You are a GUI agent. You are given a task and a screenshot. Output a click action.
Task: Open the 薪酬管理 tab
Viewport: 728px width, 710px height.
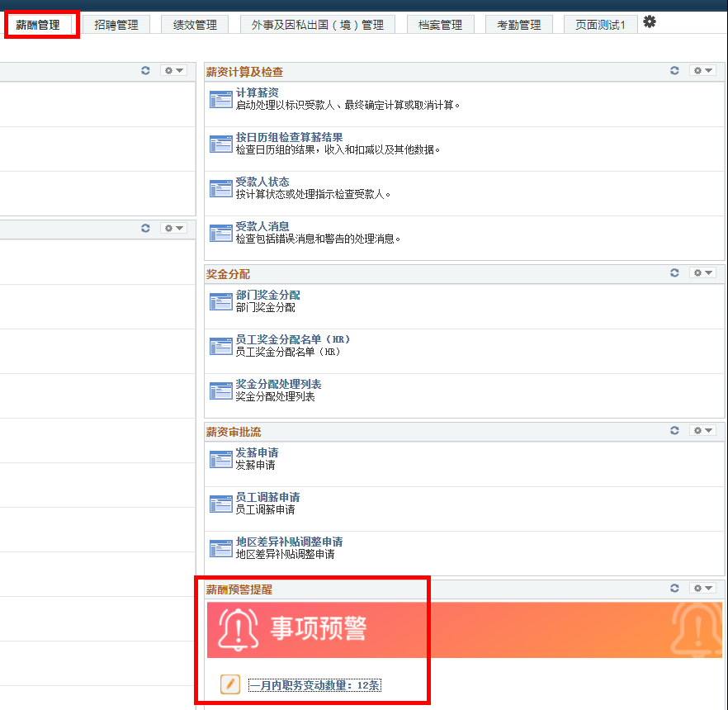point(38,25)
